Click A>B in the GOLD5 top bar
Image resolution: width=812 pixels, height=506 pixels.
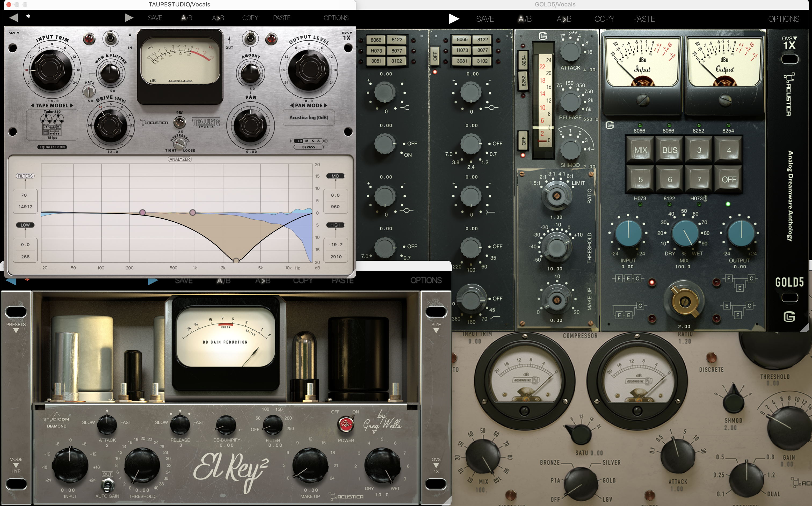tap(564, 19)
